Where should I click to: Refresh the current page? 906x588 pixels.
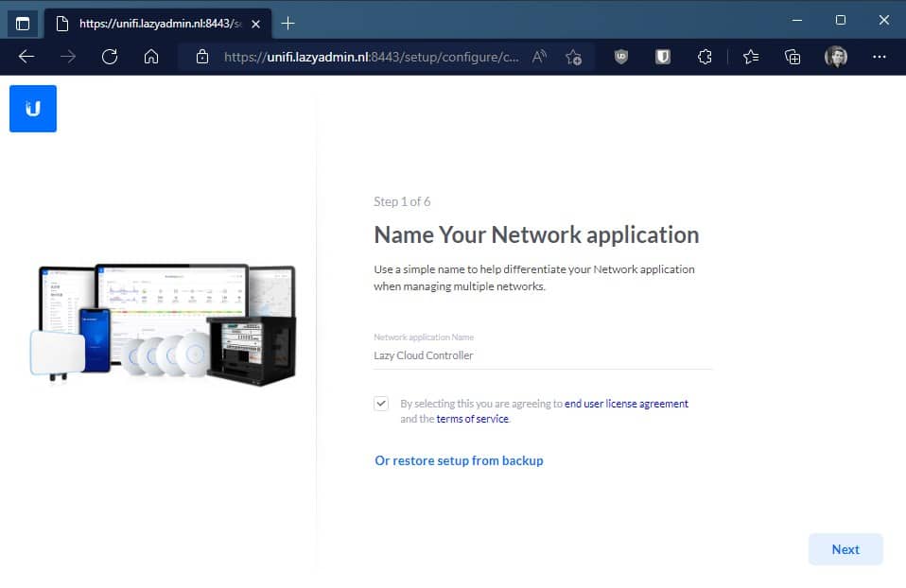(110, 57)
